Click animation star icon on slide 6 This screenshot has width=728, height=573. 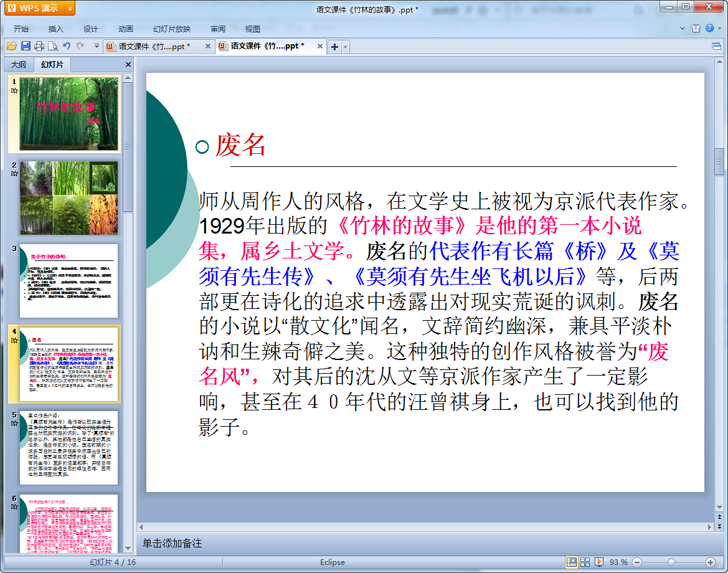tap(14, 507)
